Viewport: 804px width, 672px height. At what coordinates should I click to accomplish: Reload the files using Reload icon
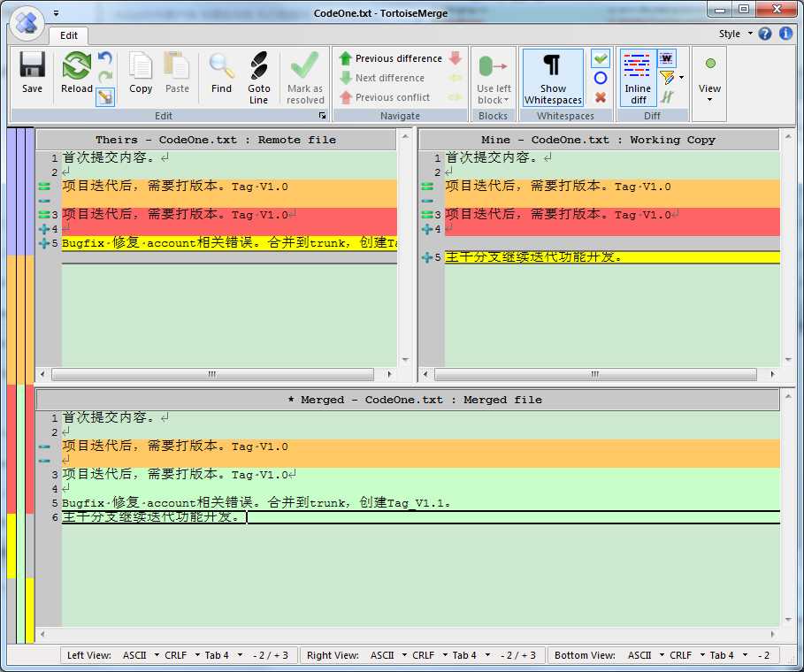point(76,73)
